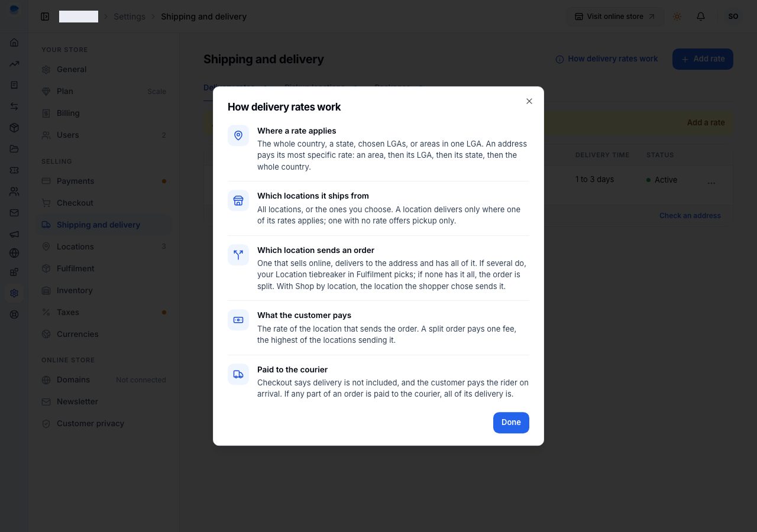The image size is (757, 532).
Task: Click the envelope icon in the left rail
Action: [14, 213]
